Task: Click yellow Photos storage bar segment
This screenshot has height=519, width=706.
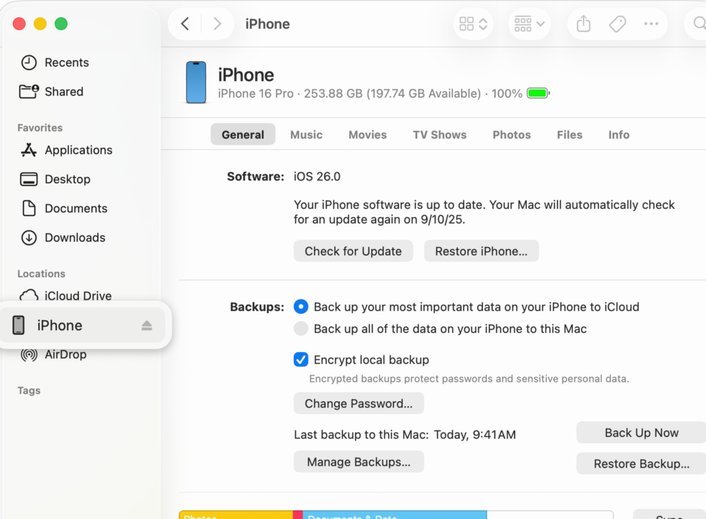Action: click(x=236, y=515)
